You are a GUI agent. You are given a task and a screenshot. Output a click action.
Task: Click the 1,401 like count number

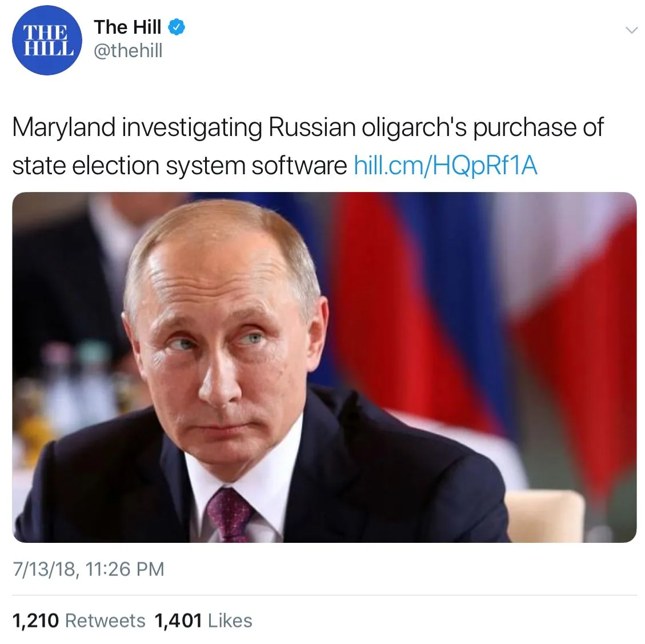pos(178,621)
